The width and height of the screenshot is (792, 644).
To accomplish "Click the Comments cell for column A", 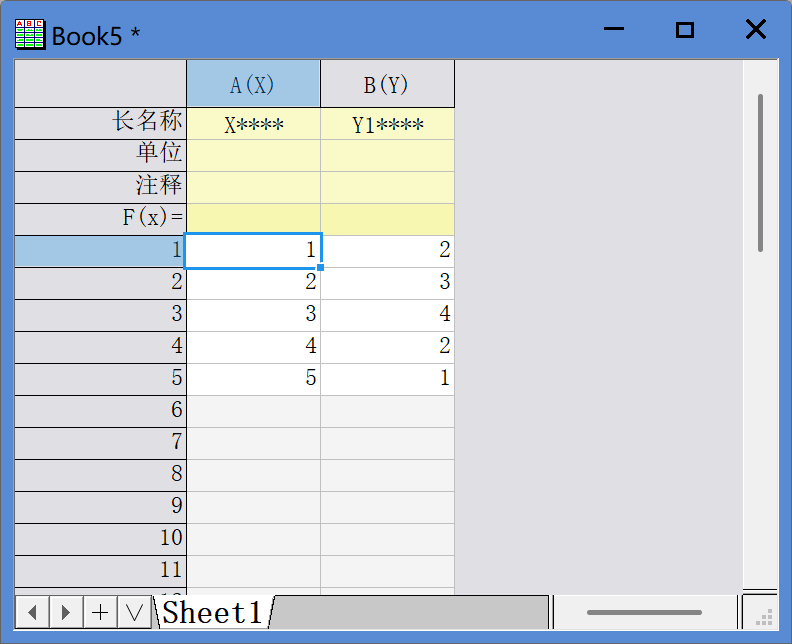I will coord(253,187).
